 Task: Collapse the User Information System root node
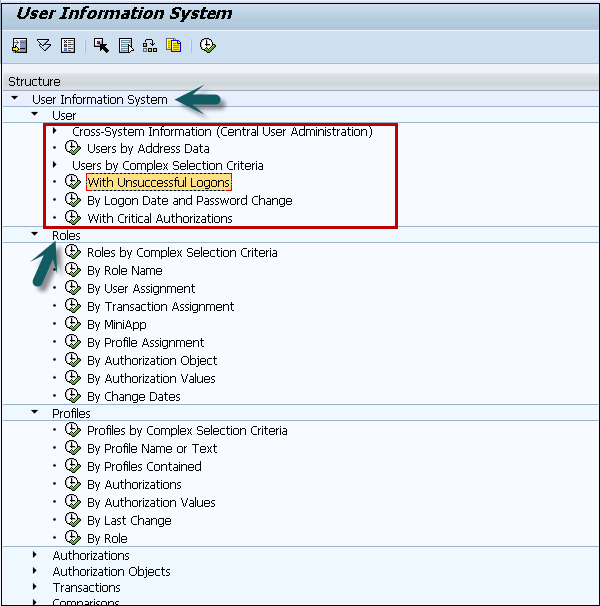(x=15, y=99)
